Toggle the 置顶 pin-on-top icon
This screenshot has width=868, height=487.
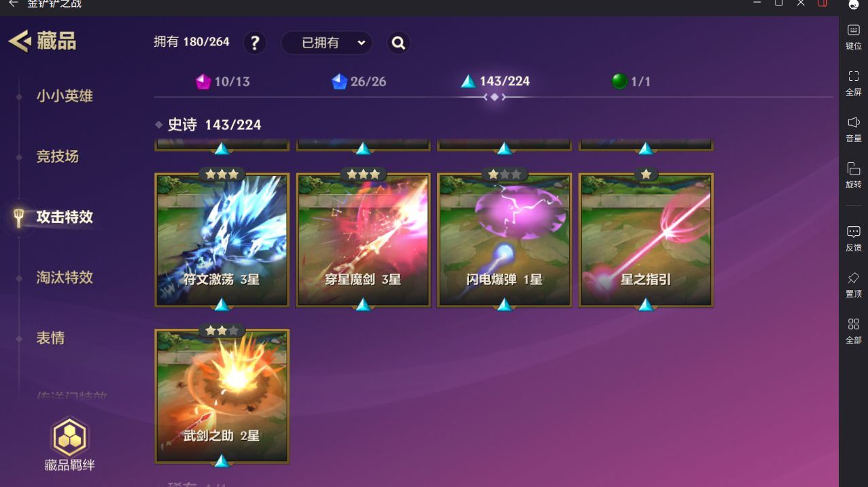854,278
